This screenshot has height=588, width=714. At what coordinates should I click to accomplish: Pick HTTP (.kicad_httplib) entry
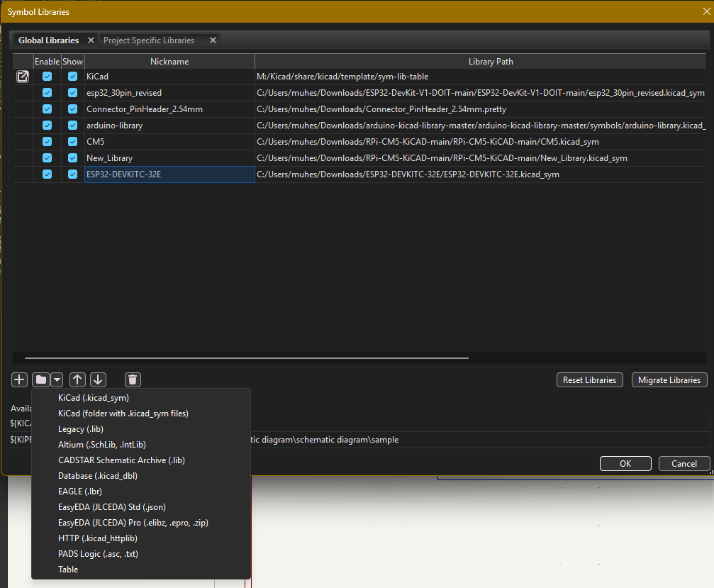[x=141, y=538]
